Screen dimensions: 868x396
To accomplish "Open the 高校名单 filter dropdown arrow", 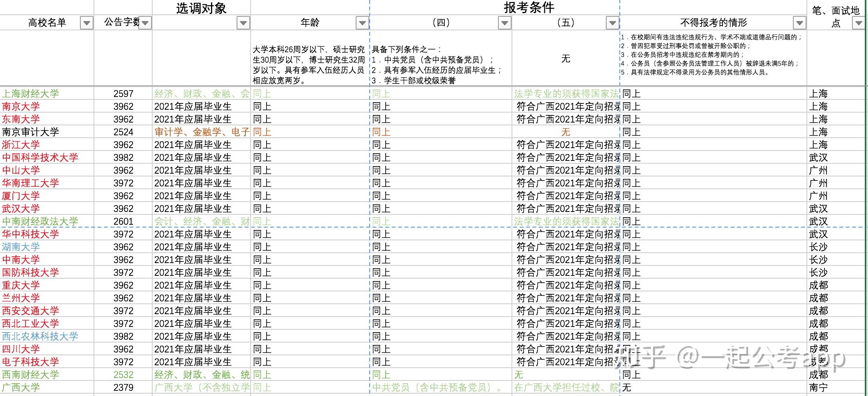I will coord(86,23).
